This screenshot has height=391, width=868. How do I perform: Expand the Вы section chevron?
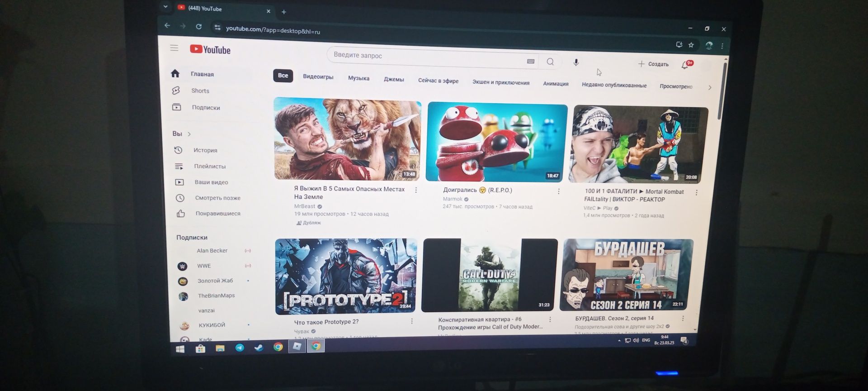[189, 134]
